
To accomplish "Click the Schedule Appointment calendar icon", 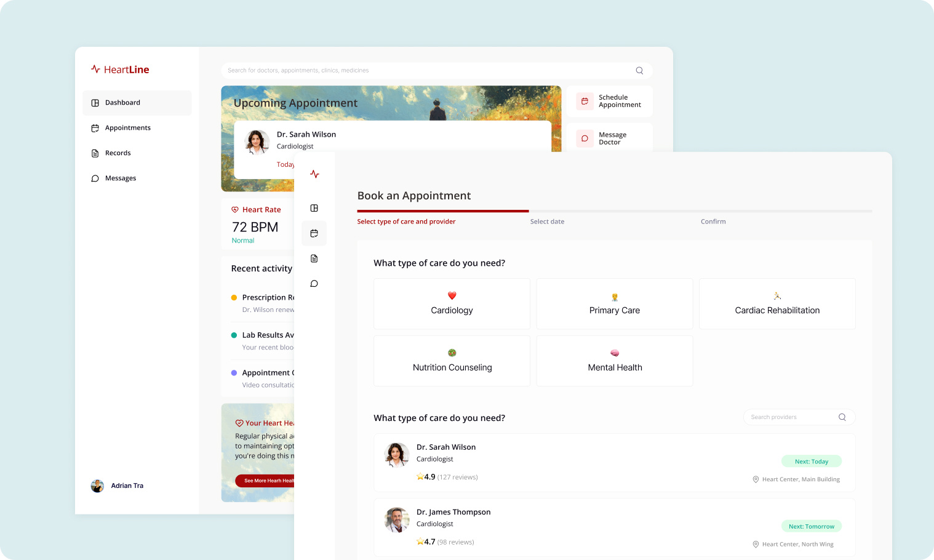I will coord(584,101).
